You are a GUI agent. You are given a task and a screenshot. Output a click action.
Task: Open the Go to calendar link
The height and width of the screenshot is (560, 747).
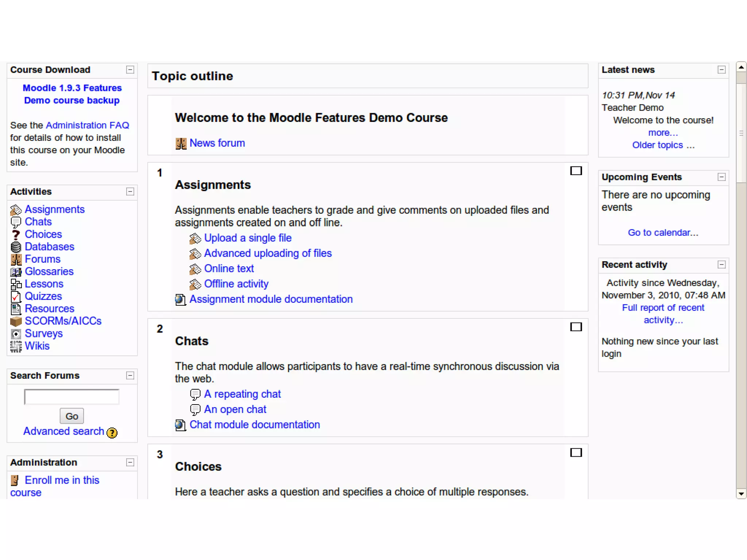(663, 232)
